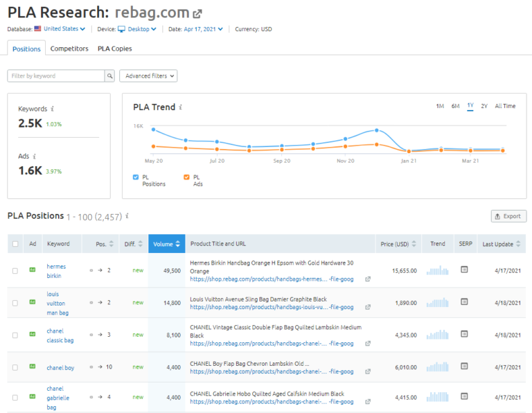532x413 pixels.
Task: Sort table by Price (USD) column
Action: 398,244
